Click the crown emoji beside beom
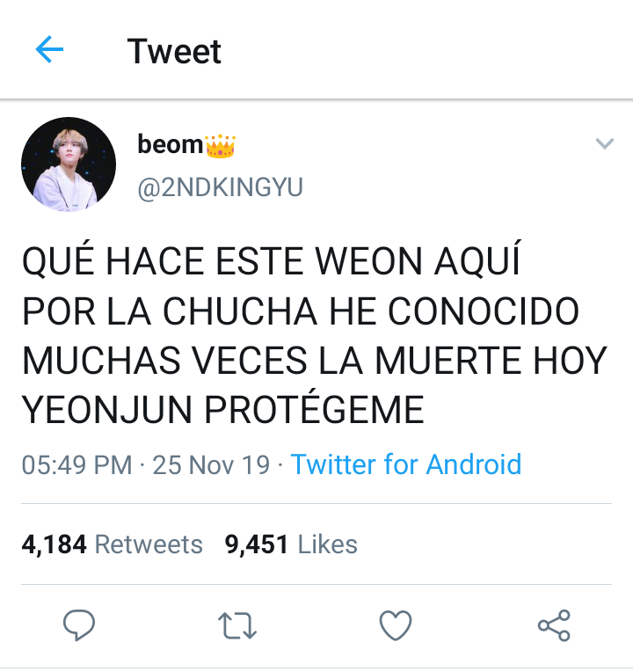Image resolution: width=633 pixels, height=672 pixels. pos(221,146)
